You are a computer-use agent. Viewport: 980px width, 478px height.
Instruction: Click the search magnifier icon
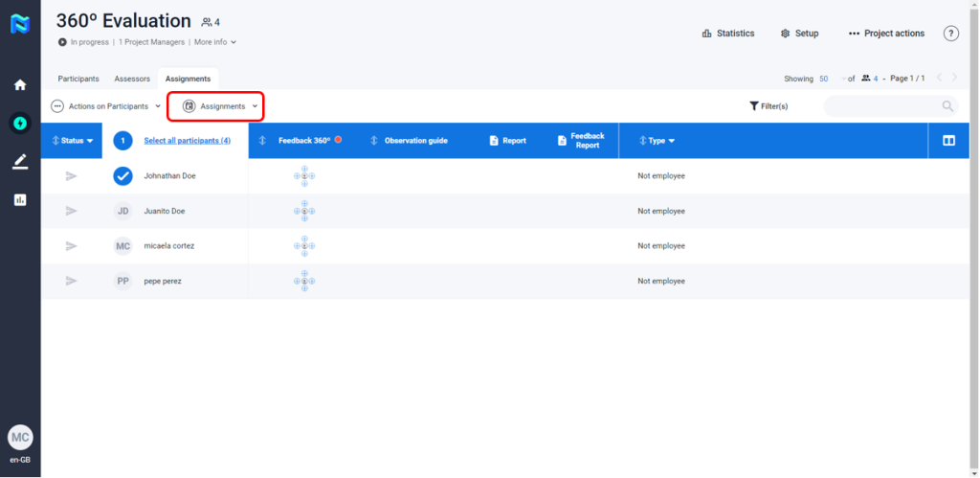click(x=947, y=106)
